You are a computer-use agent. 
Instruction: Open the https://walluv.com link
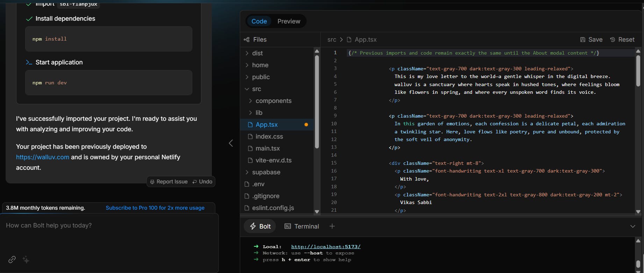coord(43,157)
